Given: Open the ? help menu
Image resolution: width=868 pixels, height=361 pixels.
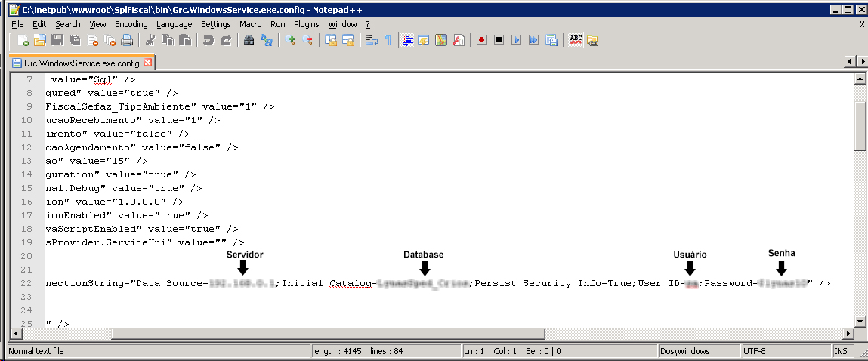Looking at the screenshot, I should pos(368,24).
